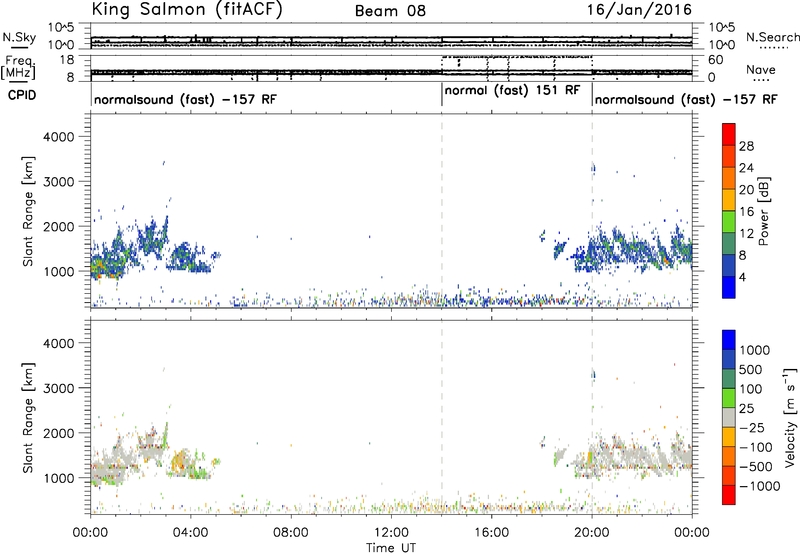Click the 'CPID' row label

pos(22,95)
